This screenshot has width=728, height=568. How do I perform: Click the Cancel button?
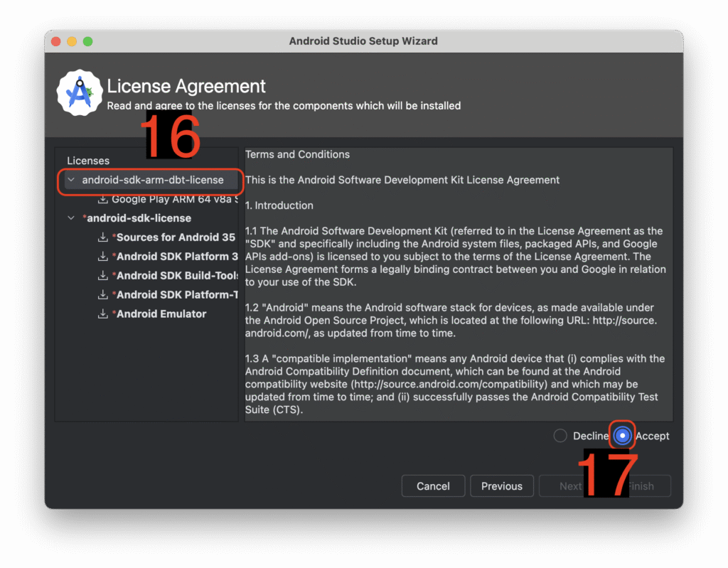tap(433, 486)
